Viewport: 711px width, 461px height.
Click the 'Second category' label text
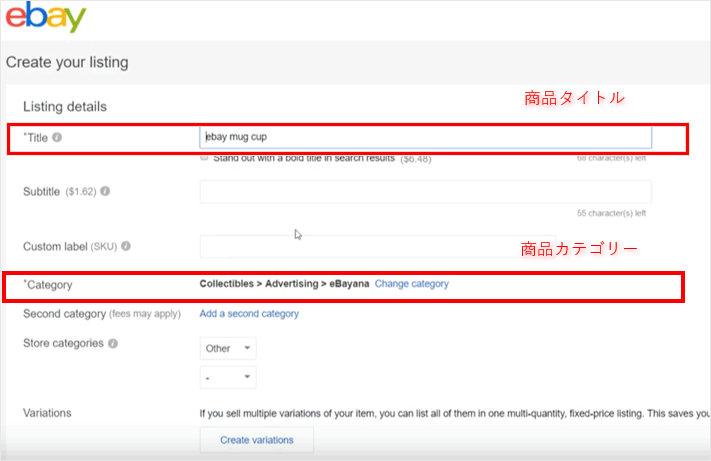pos(64,314)
